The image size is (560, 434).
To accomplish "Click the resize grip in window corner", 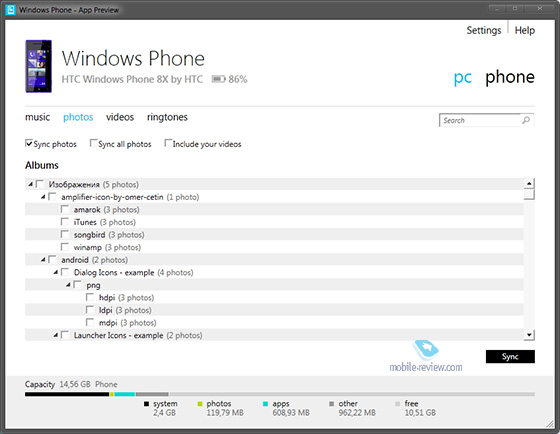I will coord(550,424).
